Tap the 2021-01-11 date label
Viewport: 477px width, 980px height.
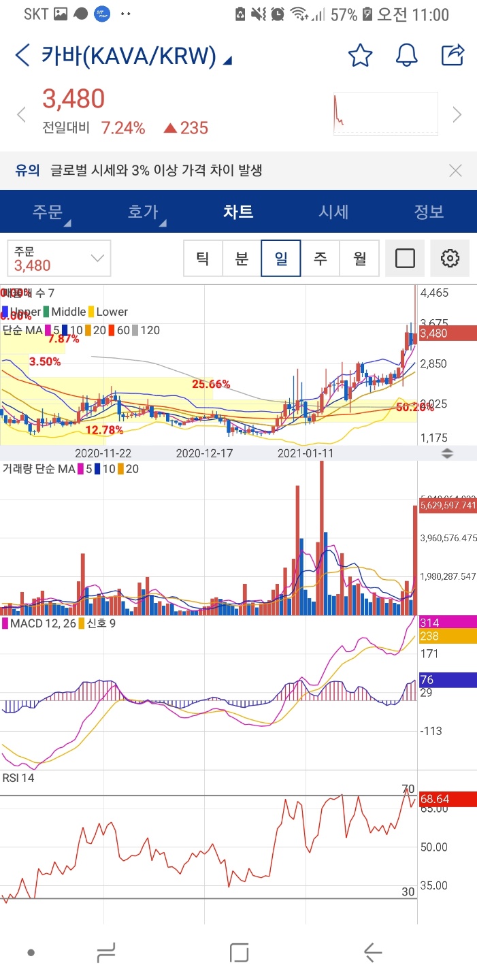click(306, 453)
